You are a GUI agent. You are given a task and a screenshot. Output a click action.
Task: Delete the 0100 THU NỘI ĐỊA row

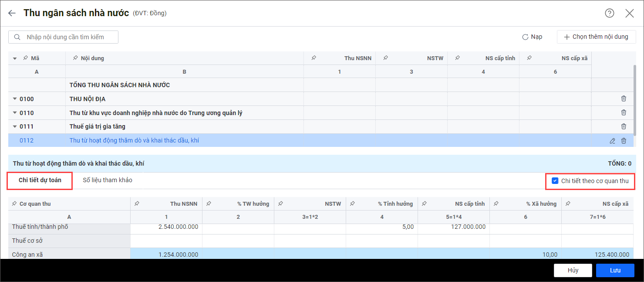point(624,99)
